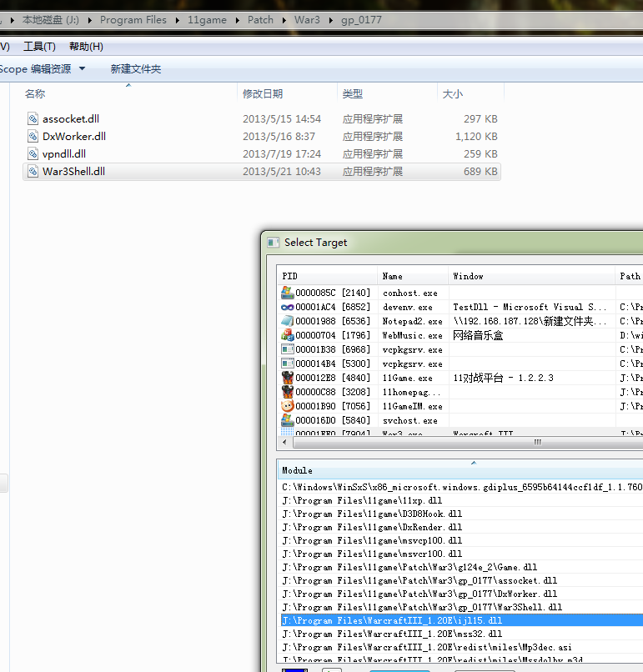Navigate to Program Files in the address bar
643x672 pixels.
pyautogui.click(x=133, y=20)
